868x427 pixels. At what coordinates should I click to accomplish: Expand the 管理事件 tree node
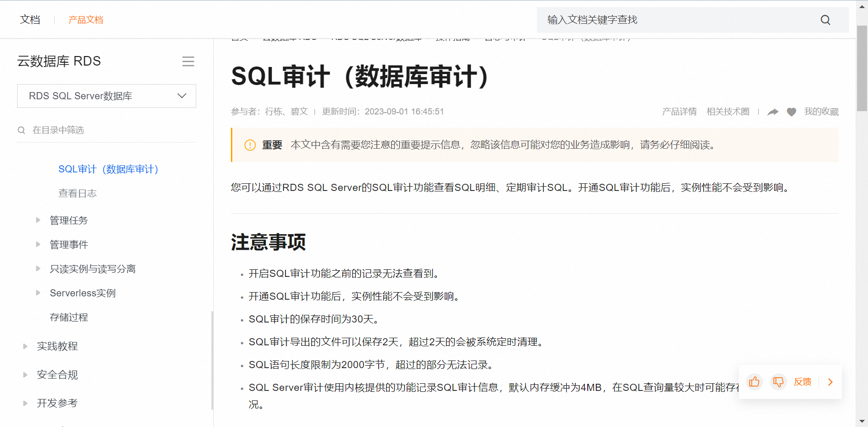[38, 244]
